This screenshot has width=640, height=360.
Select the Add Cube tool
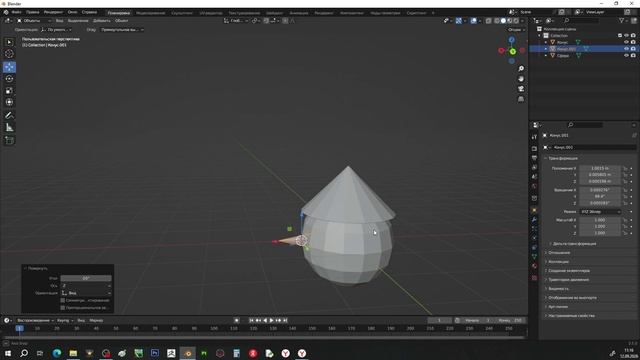9,140
